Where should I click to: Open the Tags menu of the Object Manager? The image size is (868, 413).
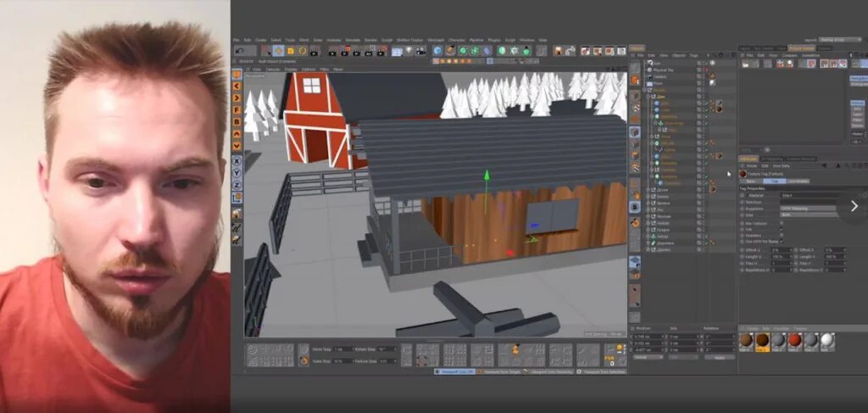(694, 55)
